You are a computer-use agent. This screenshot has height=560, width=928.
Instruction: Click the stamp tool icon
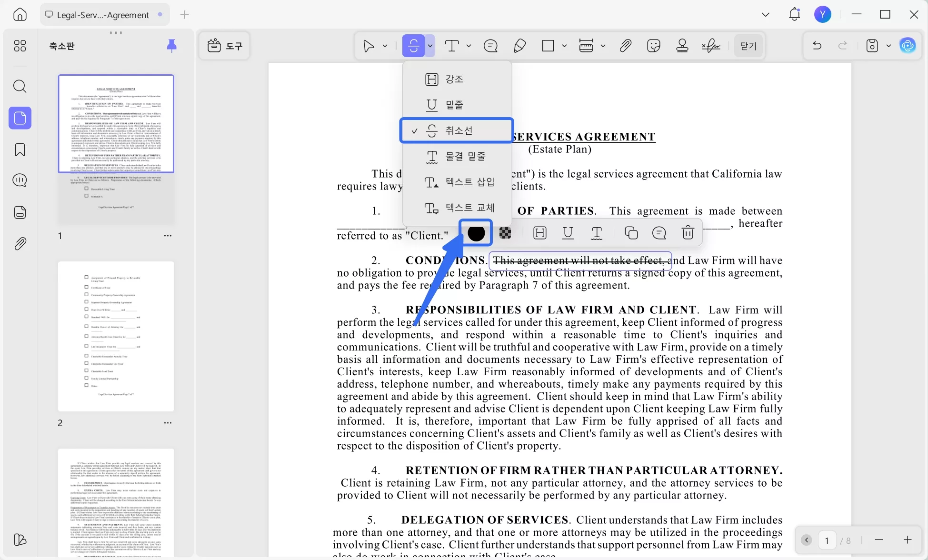click(x=682, y=46)
